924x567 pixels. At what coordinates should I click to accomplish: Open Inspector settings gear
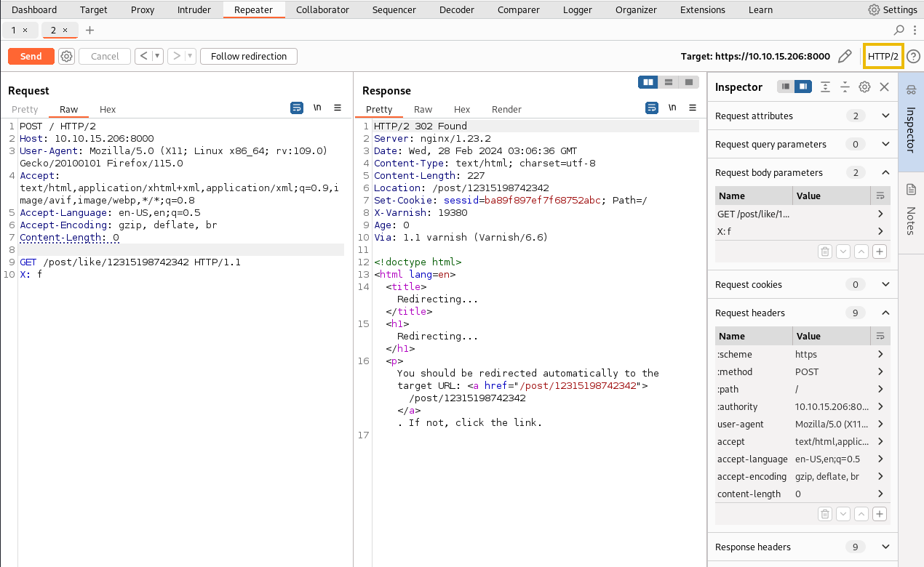[x=864, y=87]
